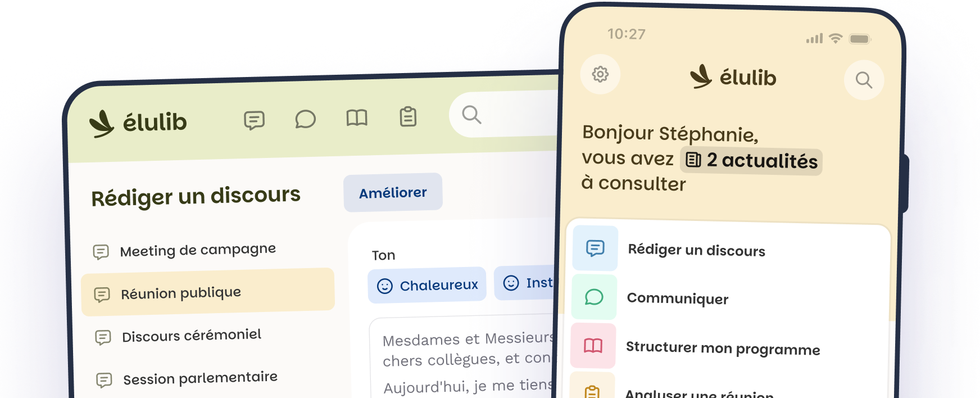Viewport: 980px width, 398px height.
Task: Open the clipboard icon in tablet header
Action: click(408, 117)
